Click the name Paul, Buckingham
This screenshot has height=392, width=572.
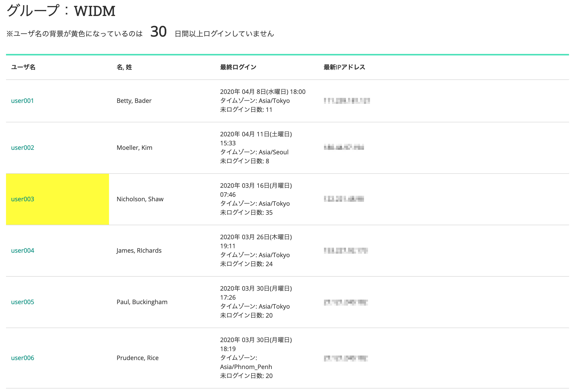[142, 302]
